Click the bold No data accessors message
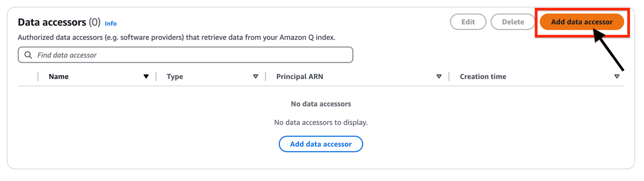This screenshot has height=181, width=644. [321, 104]
